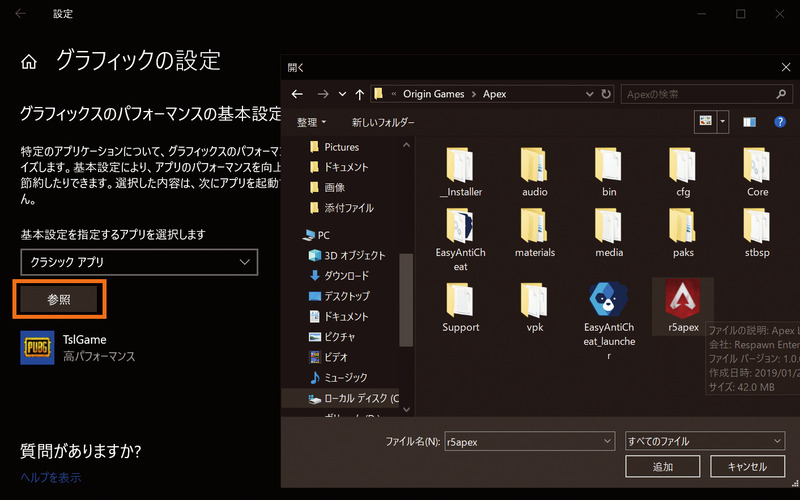
Task: Open the Core folder
Action: pyautogui.click(x=757, y=172)
